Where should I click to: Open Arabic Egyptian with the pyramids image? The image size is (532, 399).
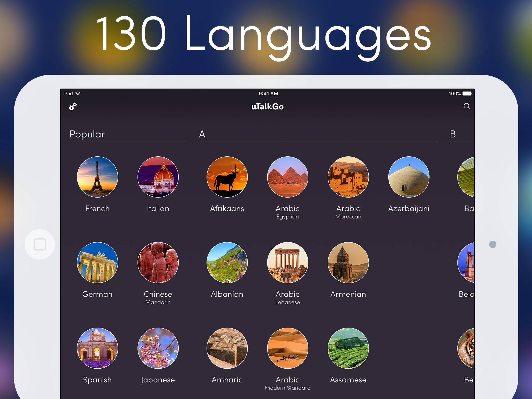click(288, 177)
